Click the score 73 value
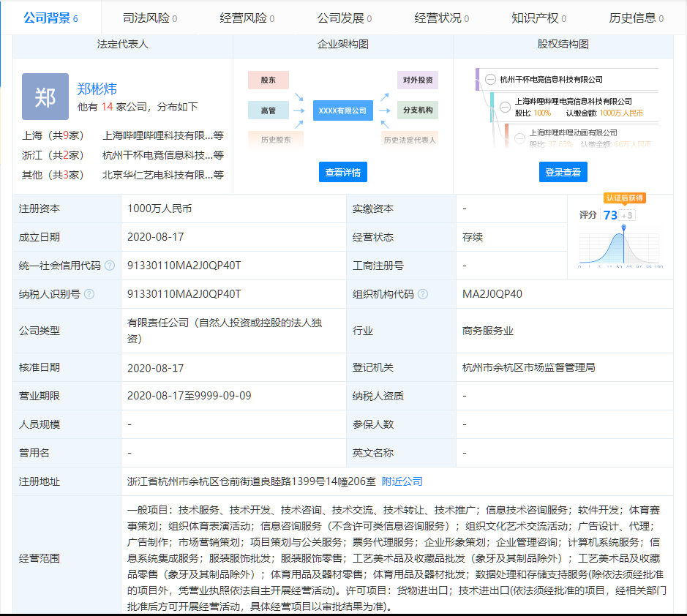 [x=610, y=215]
